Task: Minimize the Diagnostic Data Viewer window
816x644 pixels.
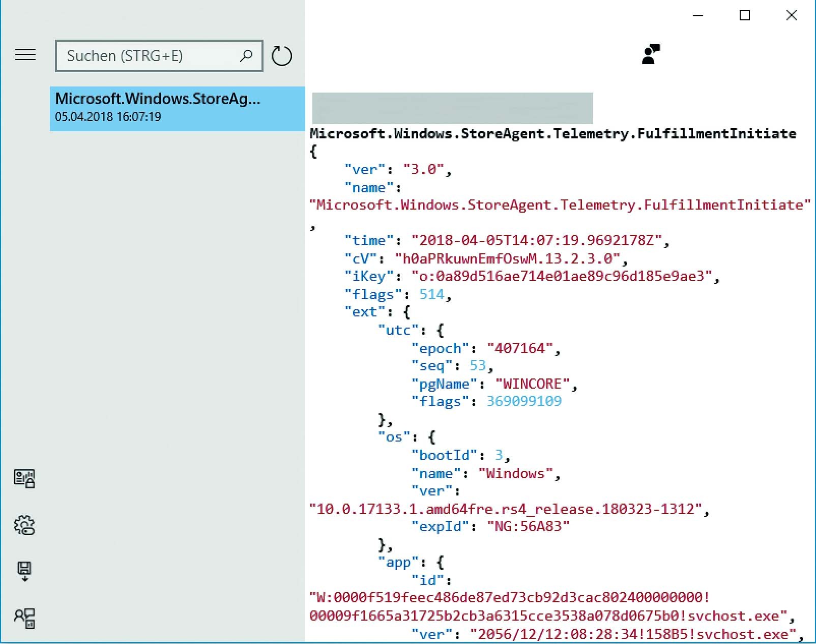Action: tap(698, 16)
